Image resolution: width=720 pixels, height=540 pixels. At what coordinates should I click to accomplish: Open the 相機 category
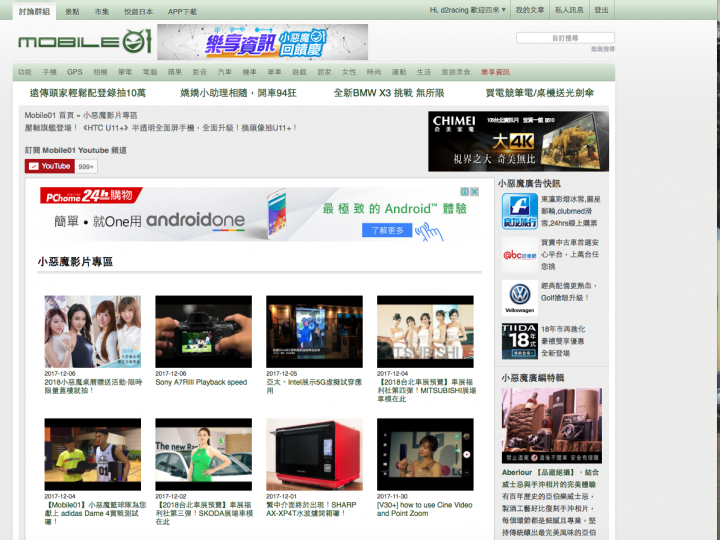tap(100, 72)
